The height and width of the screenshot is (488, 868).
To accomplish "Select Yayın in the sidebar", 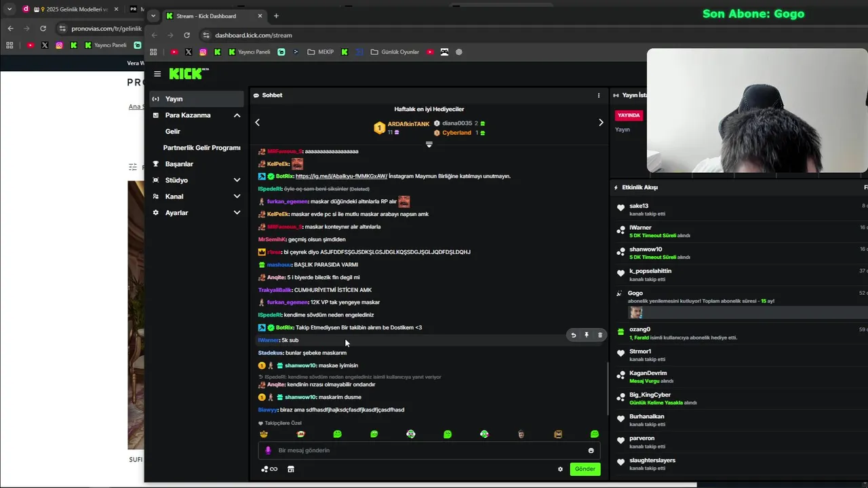I will 197,99.
